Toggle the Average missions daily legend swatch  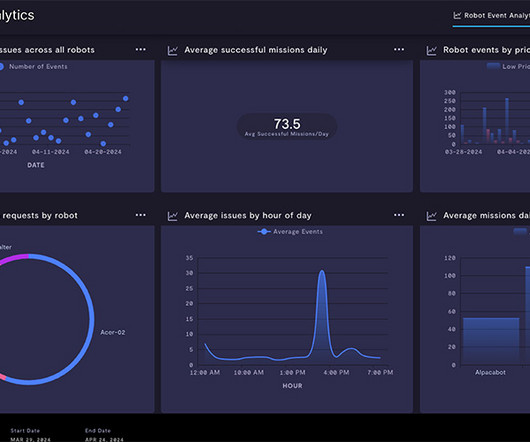[520, 231]
